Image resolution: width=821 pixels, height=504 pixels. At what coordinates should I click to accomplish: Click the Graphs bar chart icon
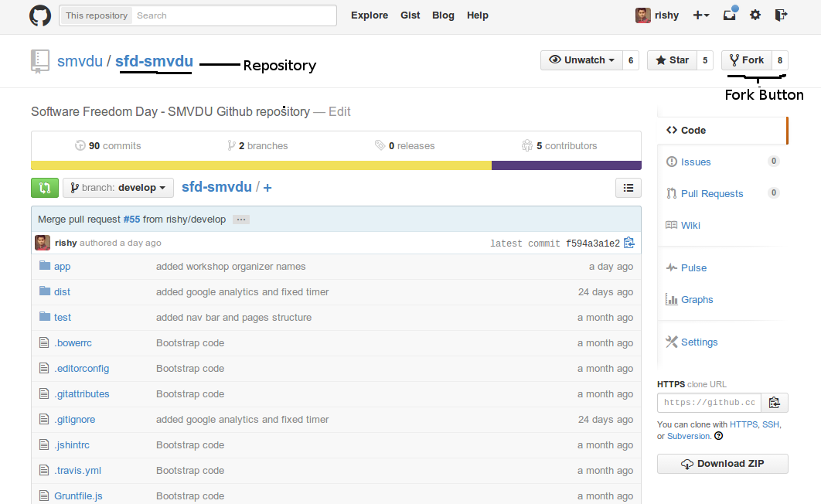[x=671, y=299]
